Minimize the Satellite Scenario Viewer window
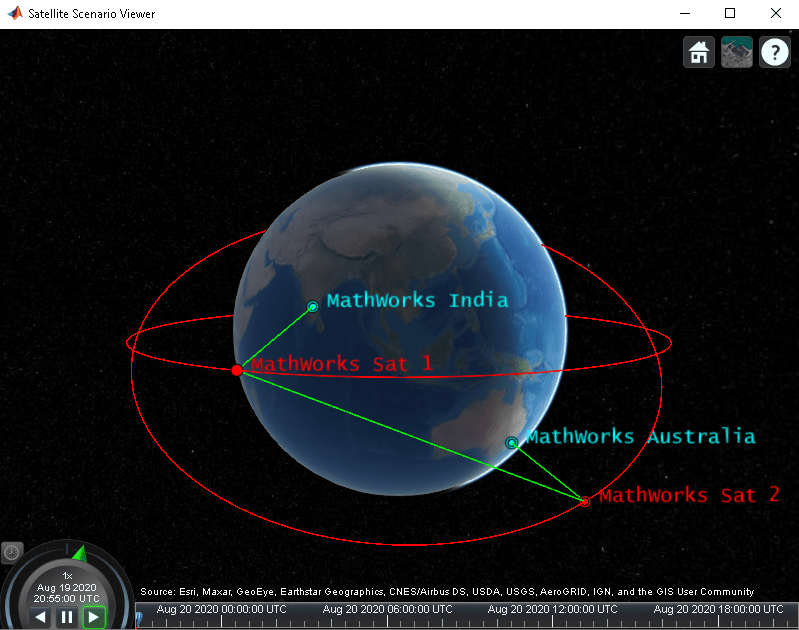The image size is (799, 630). click(685, 13)
